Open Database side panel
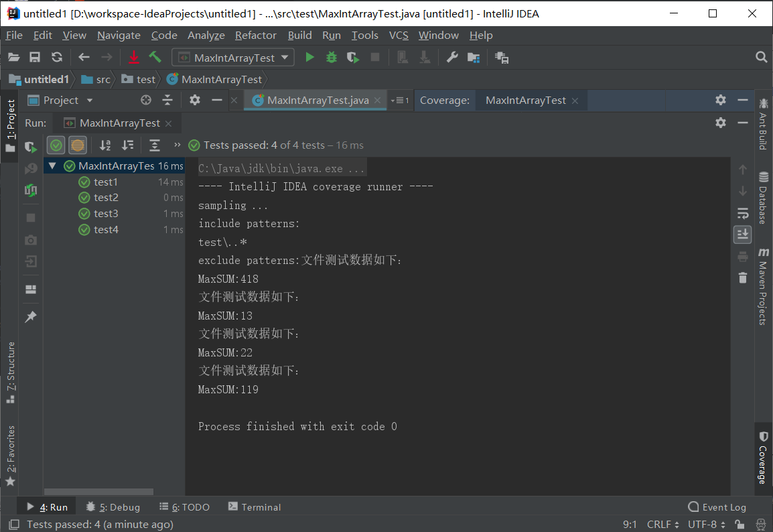Image resolution: width=773 pixels, height=532 pixels. (x=763, y=198)
